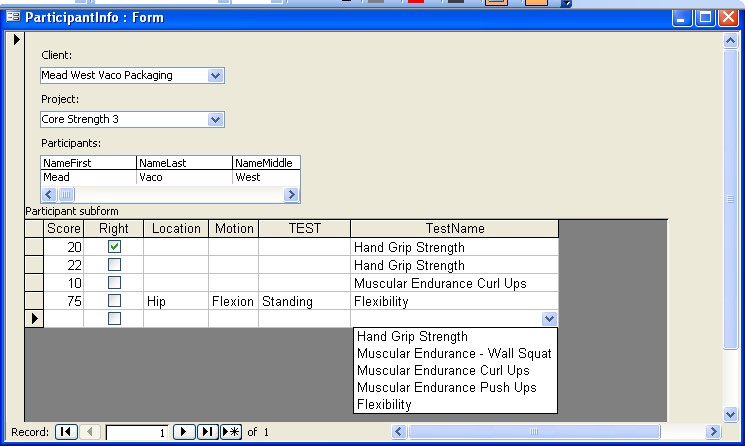Check Right box in the new blank row
Viewport: 745px width, 446px height.
point(114,319)
